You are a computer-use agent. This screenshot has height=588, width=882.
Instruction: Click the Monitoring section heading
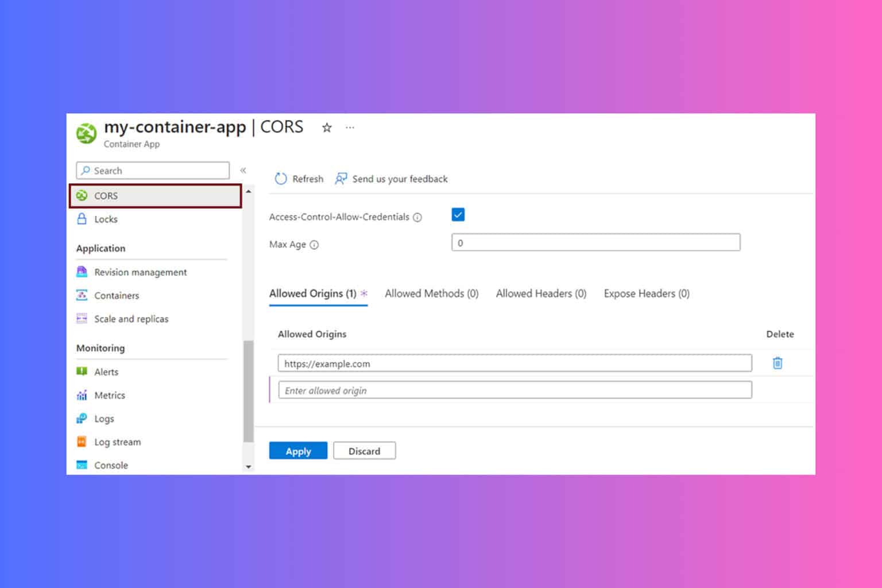[100, 348]
